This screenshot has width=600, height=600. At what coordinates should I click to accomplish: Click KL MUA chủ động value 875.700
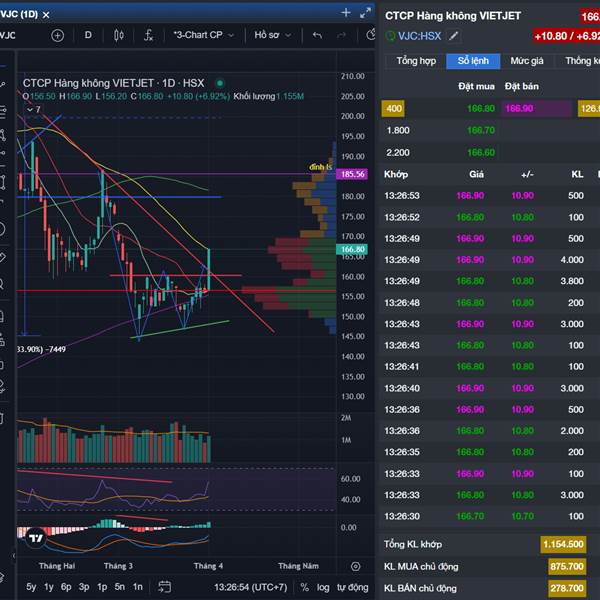click(x=567, y=566)
